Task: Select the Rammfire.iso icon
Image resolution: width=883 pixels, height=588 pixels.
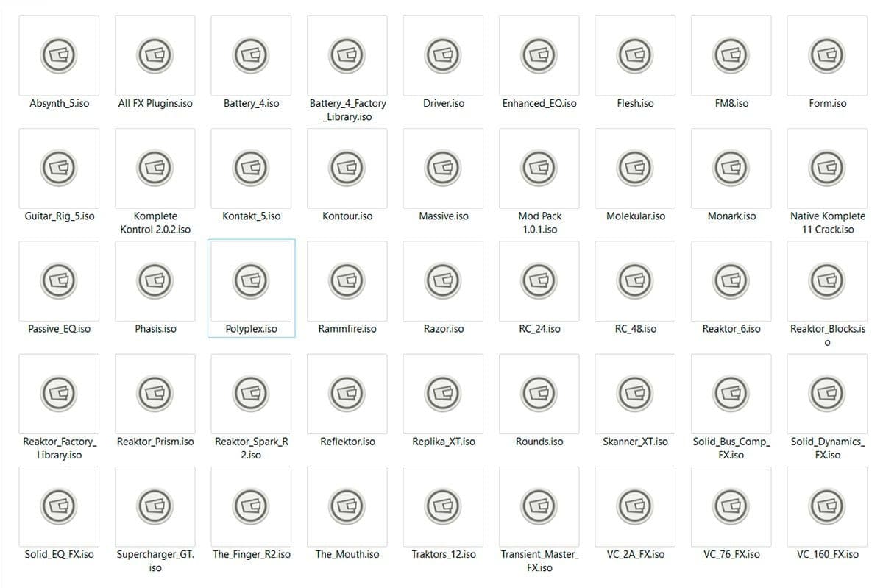Action: [347, 280]
